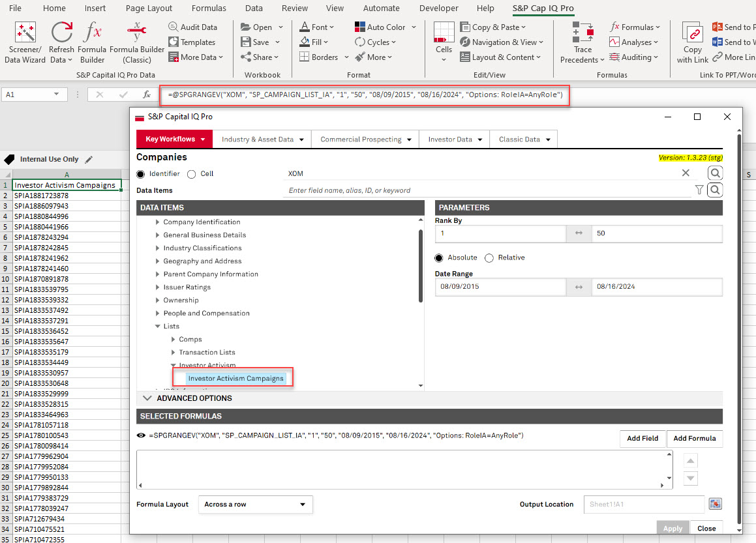Click the Audit Data icon

point(173,27)
